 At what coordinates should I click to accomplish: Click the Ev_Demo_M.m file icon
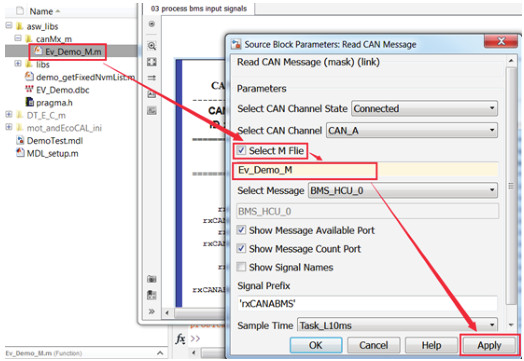click(38, 51)
